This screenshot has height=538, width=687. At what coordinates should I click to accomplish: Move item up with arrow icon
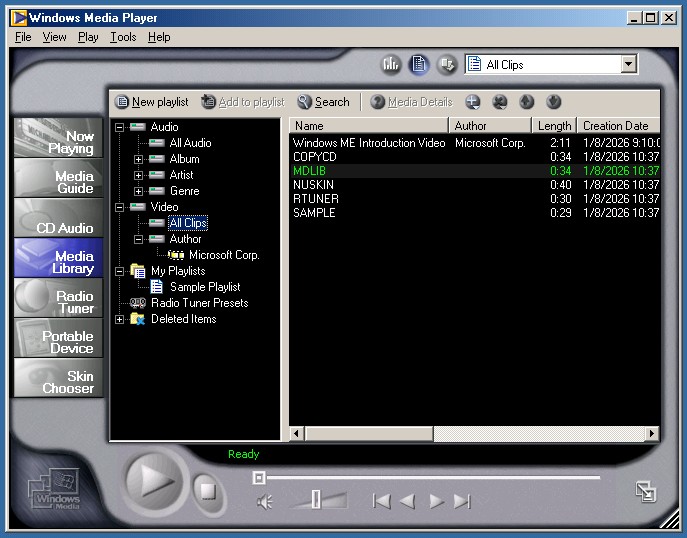(527, 102)
